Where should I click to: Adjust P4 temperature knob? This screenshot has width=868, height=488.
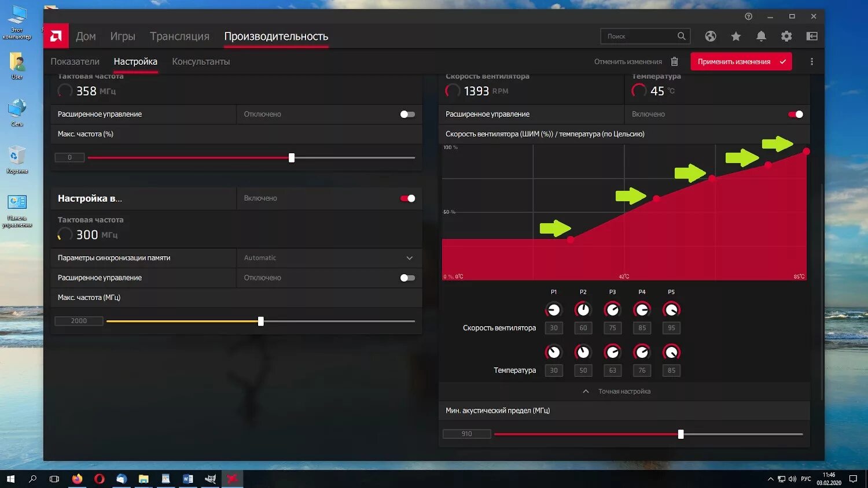click(642, 352)
